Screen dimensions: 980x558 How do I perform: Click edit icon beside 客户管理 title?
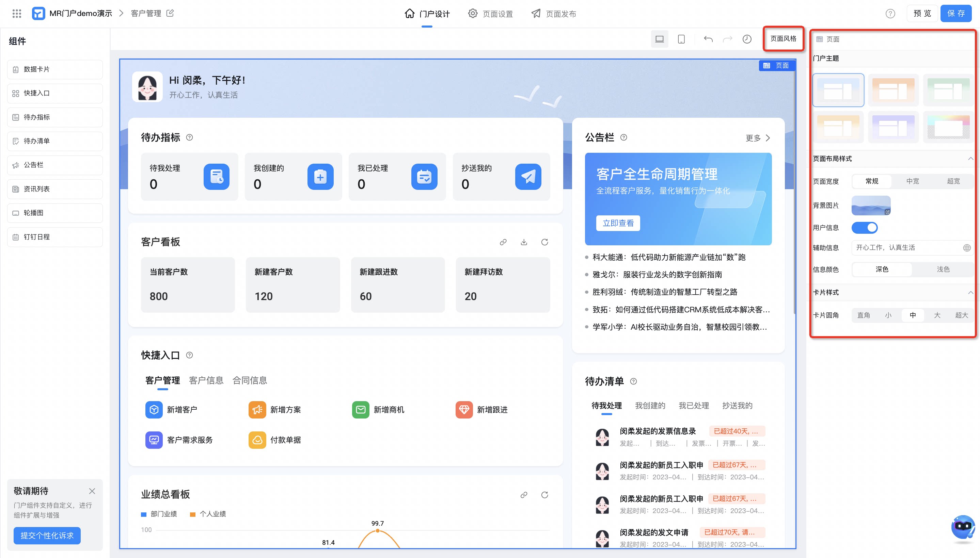tap(170, 13)
